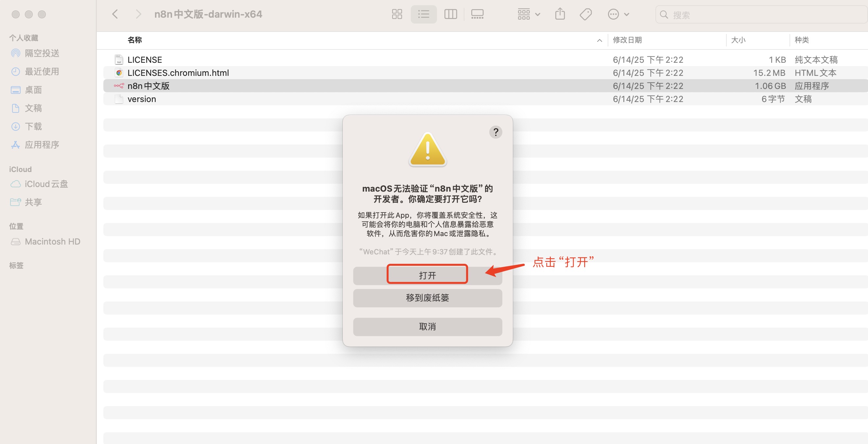Screen dimensions: 868x444
Task: Open Recents (最近使用) in sidebar
Action: tap(35, 71)
